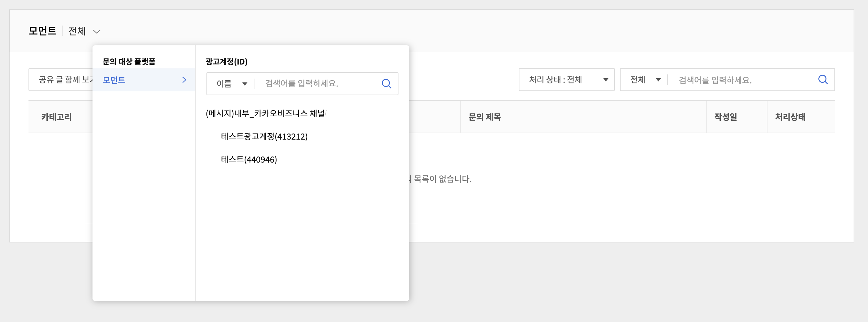Click the magnifier icon in the right search bar

(x=823, y=80)
